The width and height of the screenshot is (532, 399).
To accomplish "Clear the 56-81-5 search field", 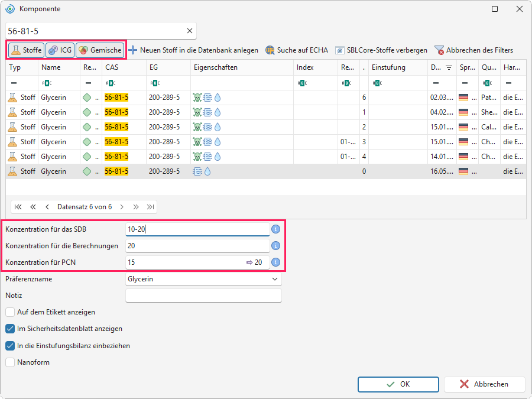I will pos(190,31).
